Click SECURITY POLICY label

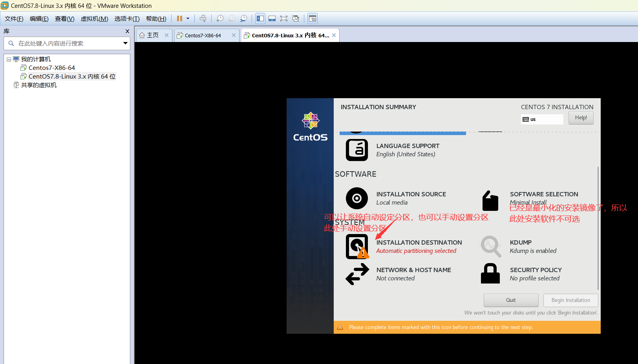pyautogui.click(x=536, y=270)
